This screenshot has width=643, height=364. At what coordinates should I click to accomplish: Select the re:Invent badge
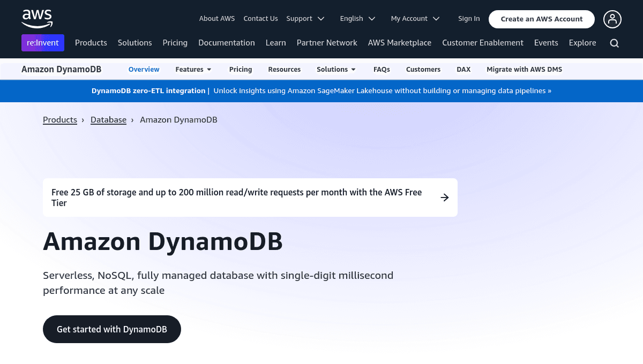coord(42,43)
